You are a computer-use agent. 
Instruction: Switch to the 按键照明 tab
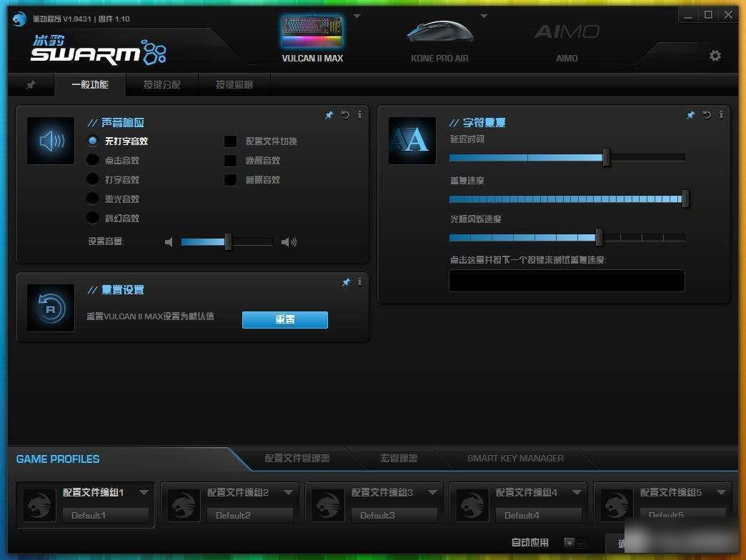click(234, 84)
